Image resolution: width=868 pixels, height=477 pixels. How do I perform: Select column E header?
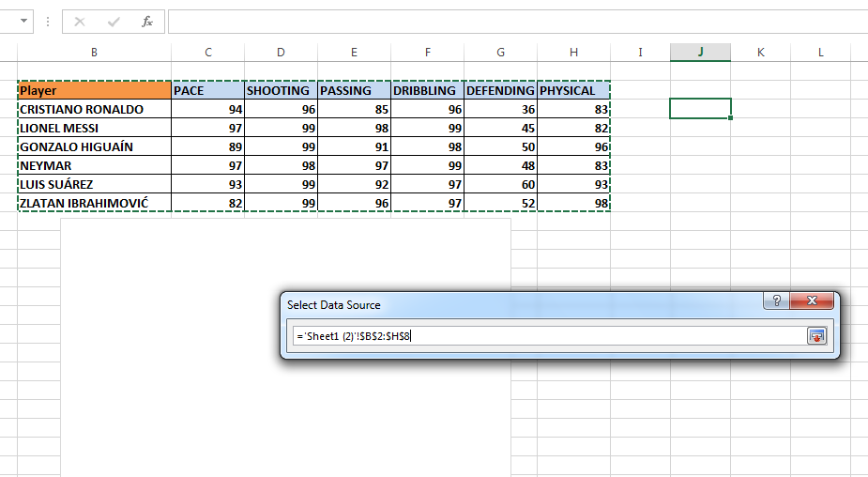click(355, 52)
